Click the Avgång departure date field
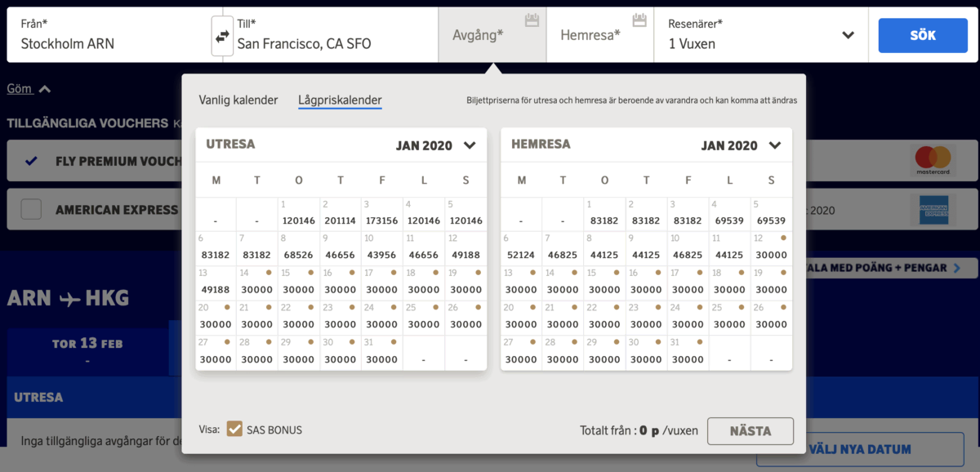 [x=492, y=35]
